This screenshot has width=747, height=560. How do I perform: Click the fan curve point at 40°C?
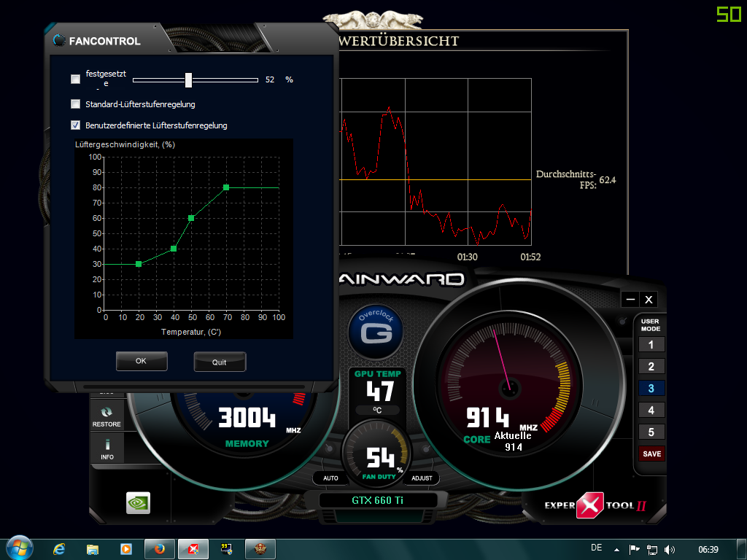tap(174, 249)
